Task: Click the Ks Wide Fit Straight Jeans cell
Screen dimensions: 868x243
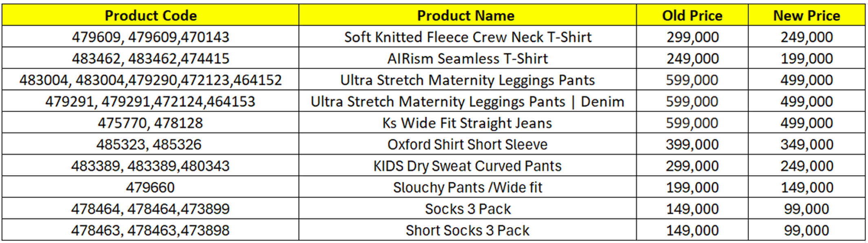Action: tap(467, 123)
